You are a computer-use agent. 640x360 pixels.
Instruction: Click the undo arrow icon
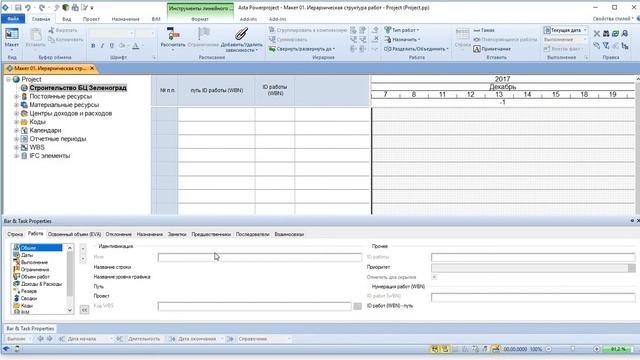28,7
